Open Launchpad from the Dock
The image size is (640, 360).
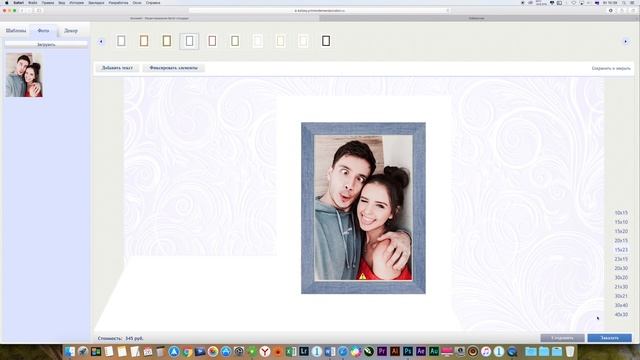[x=83, y=351]
